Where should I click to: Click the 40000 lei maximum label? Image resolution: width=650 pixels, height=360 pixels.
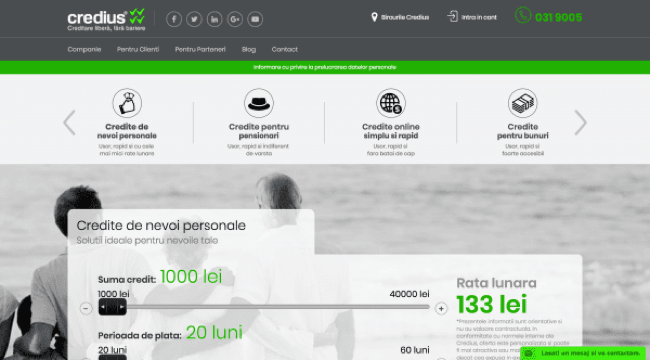[x=409, y=294]
